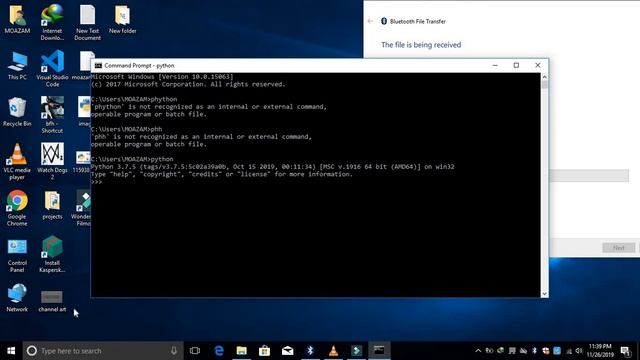Click the Command Prompt scrollbar up arrow

point(544,77)
